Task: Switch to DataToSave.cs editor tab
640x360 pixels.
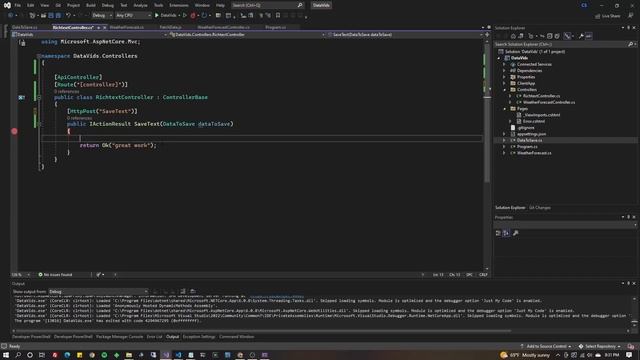Action: pos(24,27)
